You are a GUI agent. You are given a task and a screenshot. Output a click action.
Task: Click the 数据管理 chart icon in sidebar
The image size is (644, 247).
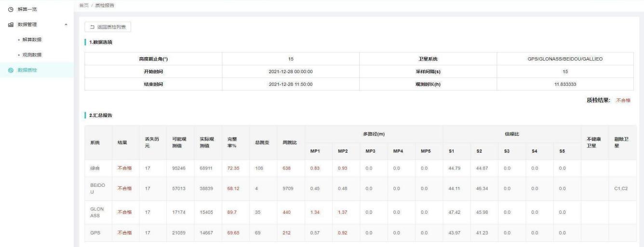(10, 24)
